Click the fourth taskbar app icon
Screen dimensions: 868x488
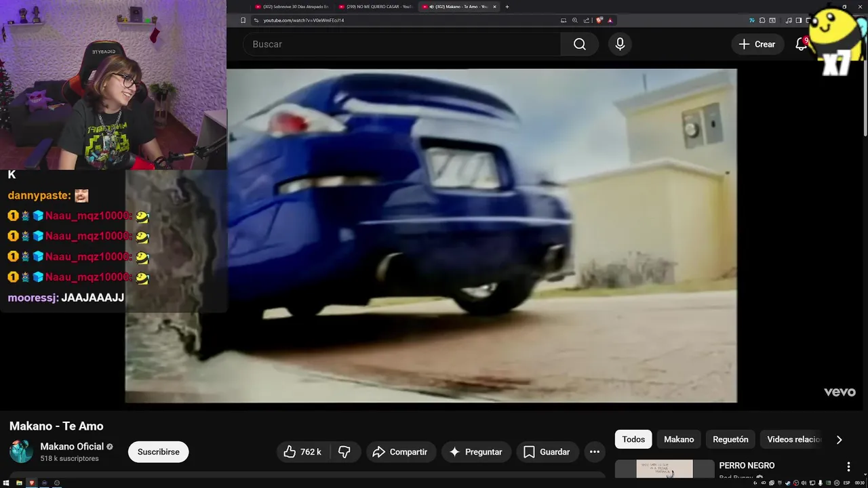point(57,483)
